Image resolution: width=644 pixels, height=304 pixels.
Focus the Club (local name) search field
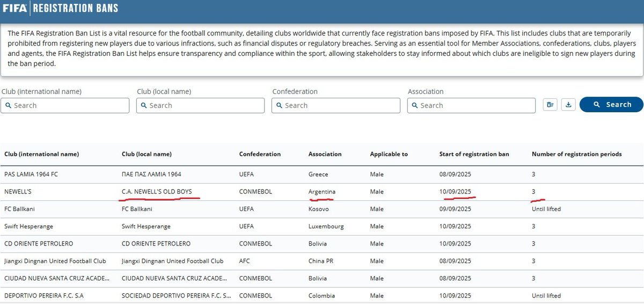200,105
